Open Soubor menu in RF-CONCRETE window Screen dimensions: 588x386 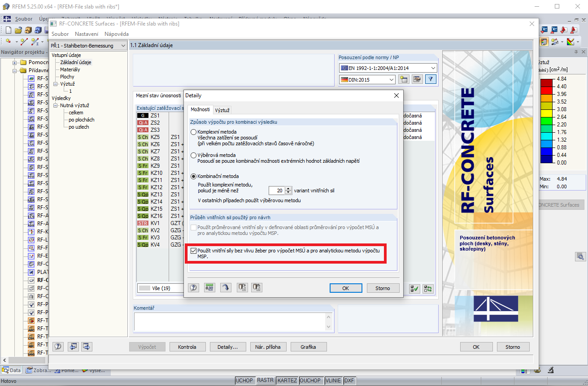tap(60, 34)
